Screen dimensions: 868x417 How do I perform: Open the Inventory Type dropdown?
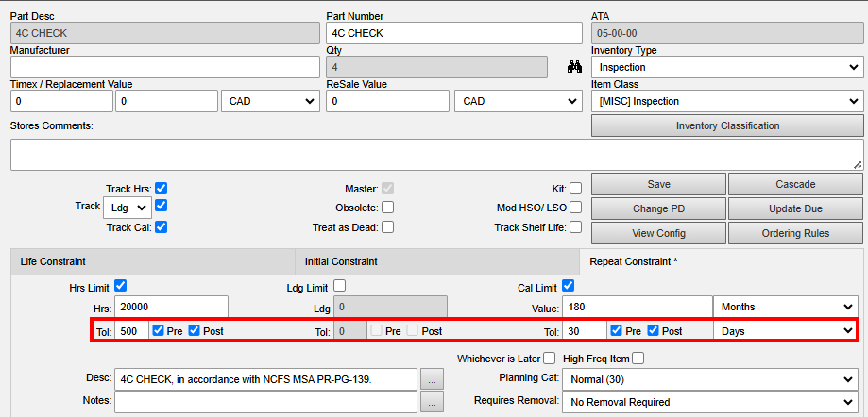pos(726,68)
